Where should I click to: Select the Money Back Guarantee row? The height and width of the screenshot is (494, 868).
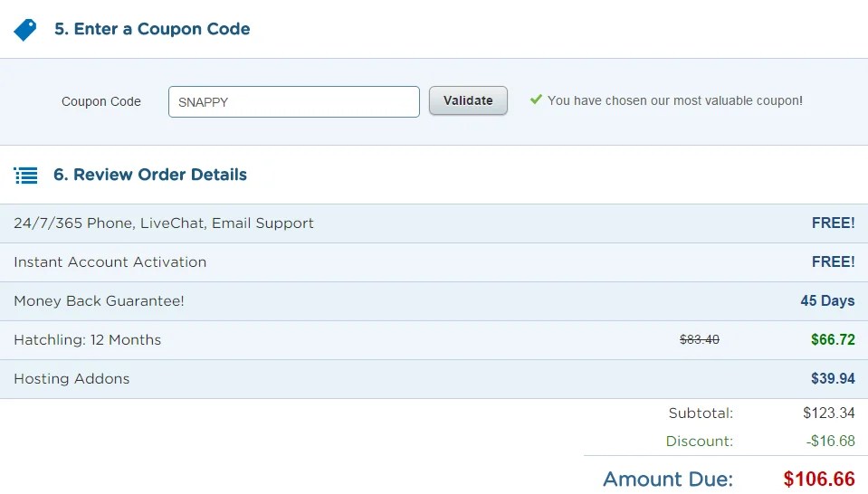tap(434, 301)
